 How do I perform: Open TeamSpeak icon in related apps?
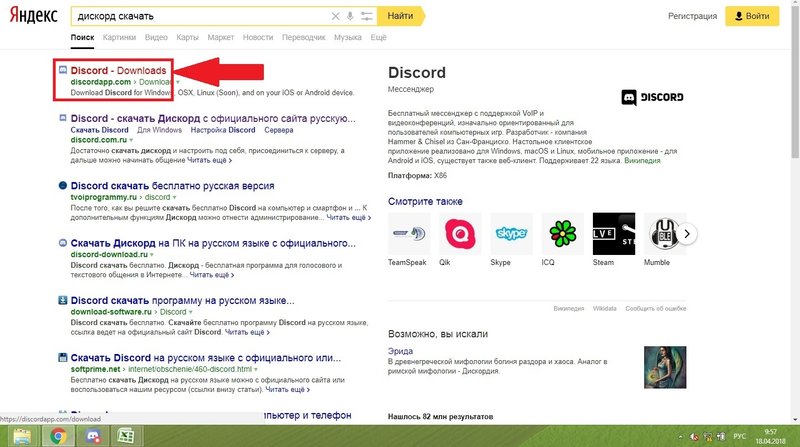click(409, 234)
